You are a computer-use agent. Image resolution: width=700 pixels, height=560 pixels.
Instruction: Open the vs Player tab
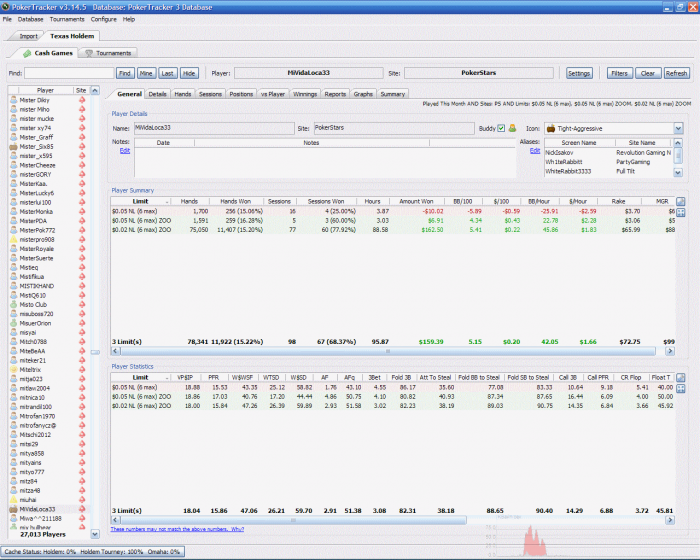[273, 94]
